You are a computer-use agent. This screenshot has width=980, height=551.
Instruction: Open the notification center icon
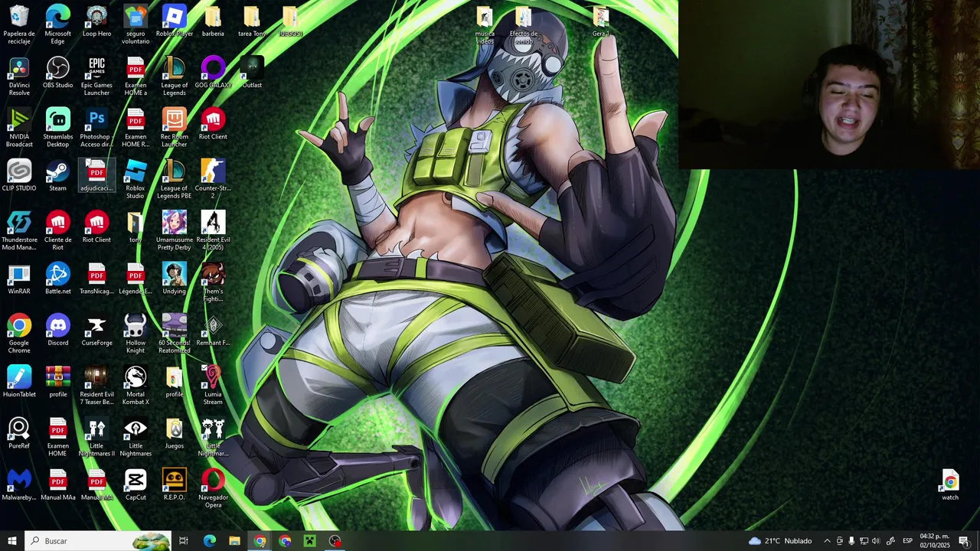(x=964, y=541)
